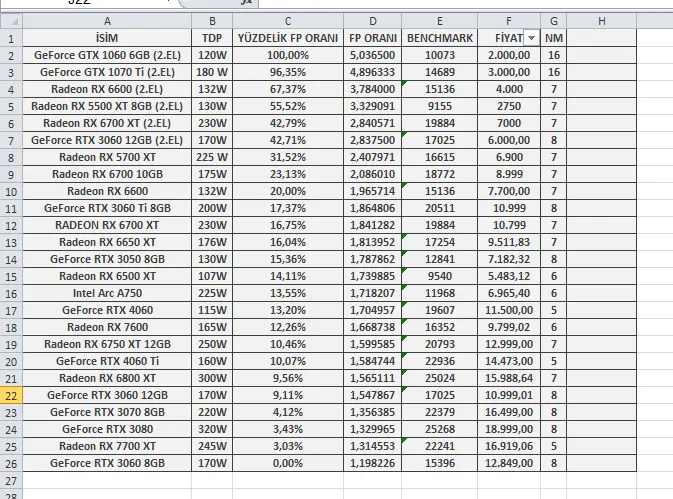Select cell Radeon RX 5500 XT 8GB (2.EL)
Screen dimensions: 673x499
tap(107, 106)
